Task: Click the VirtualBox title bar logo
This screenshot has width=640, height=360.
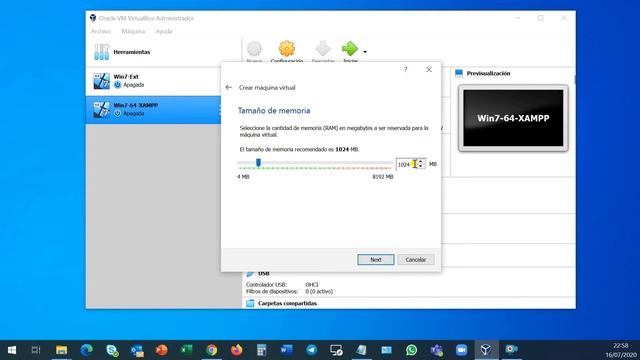Action: tap(93, 18)
